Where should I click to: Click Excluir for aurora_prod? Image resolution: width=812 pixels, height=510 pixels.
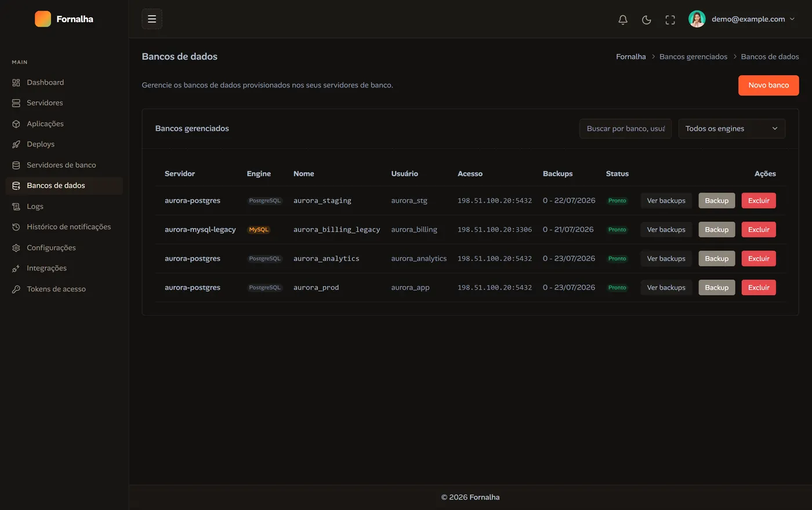759,287
